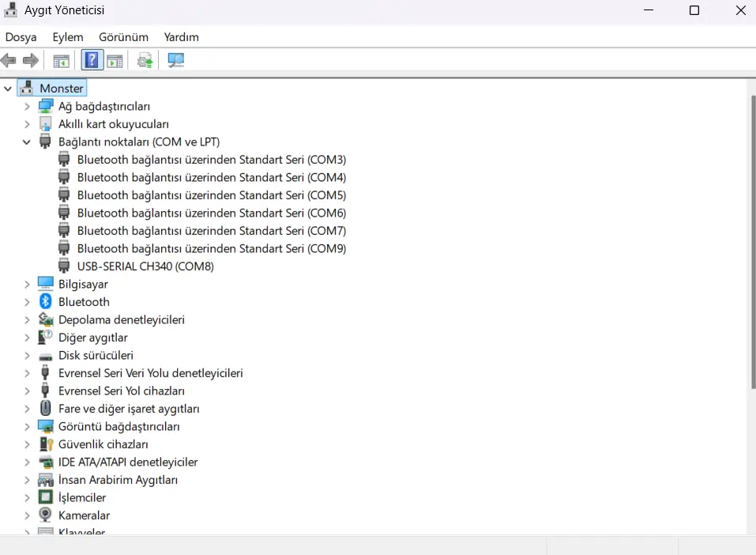
Task: Collapse Bağlantı noktaları (COM ve LPT)
Action: [x=27, y=142]
